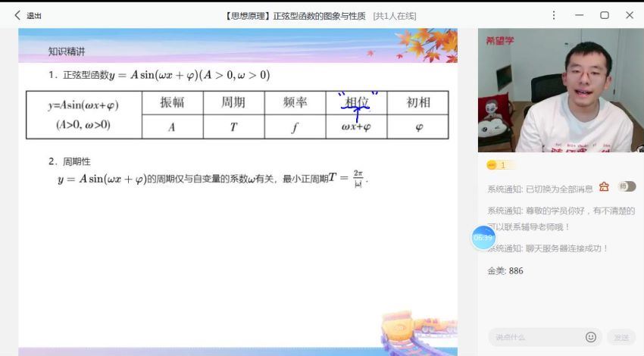Viewport: 644px width, 356px height.
Task: Close the lesson window
Action: pos(630,15)
